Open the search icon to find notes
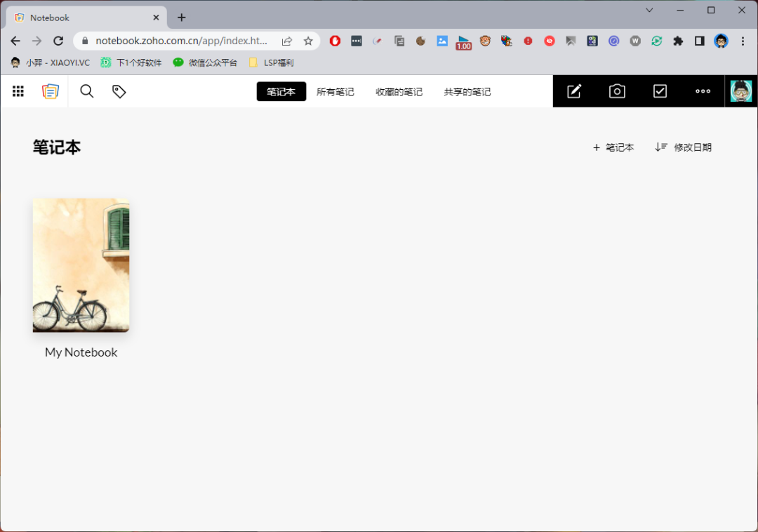 point(86,91)
